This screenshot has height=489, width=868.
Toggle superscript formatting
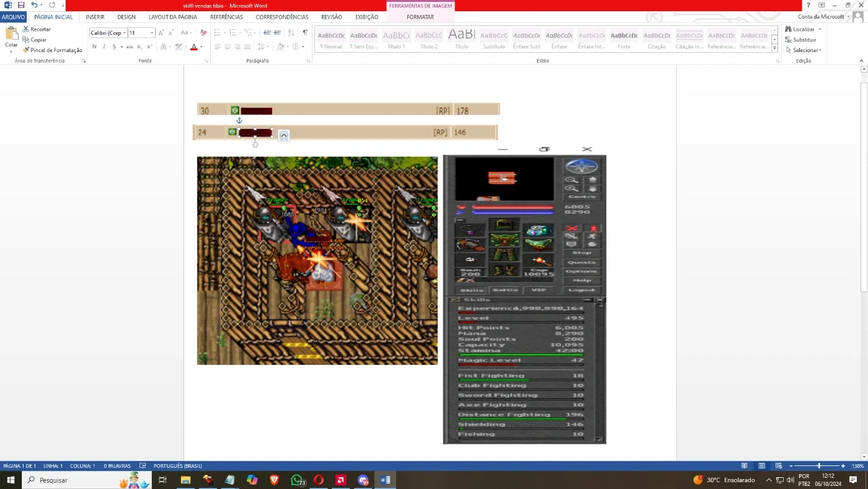click(149, 47)
